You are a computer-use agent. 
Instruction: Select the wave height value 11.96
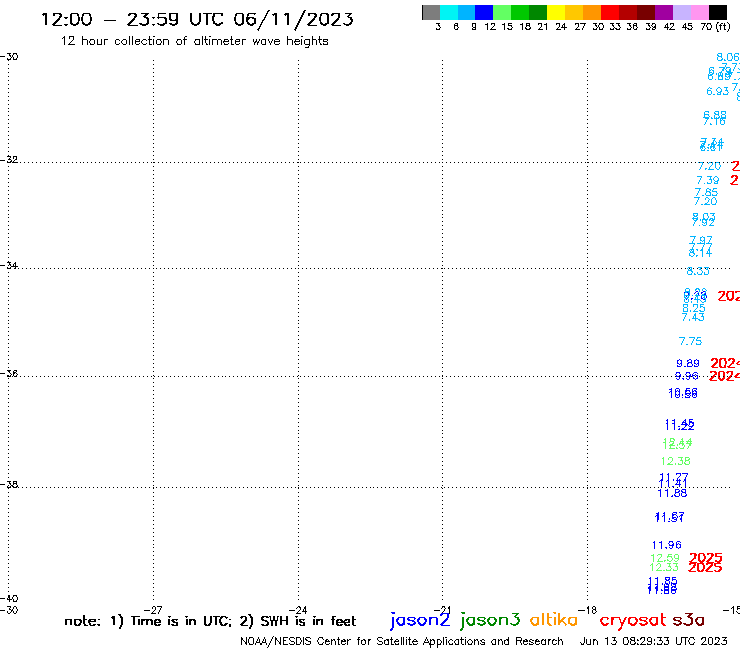666,545
